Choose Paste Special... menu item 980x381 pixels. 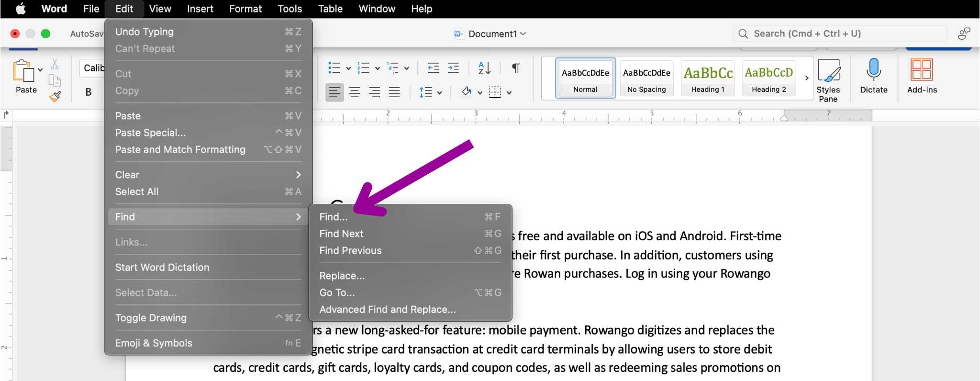point(208,133)
